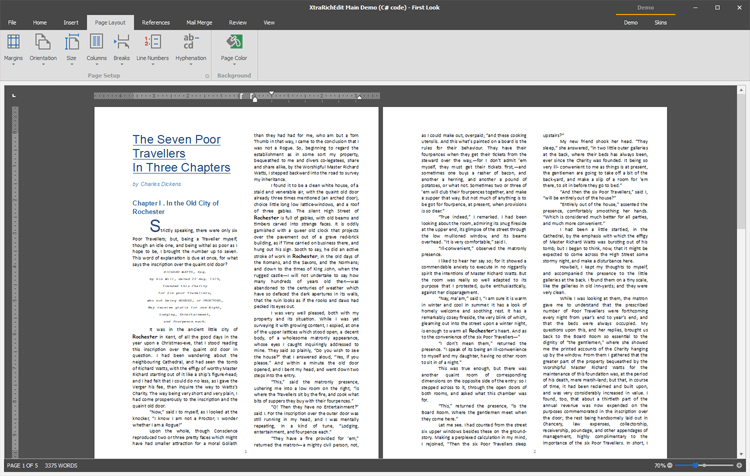Open the Orientation options
Screen dimensions: 750x476
(x=43, y=49)
